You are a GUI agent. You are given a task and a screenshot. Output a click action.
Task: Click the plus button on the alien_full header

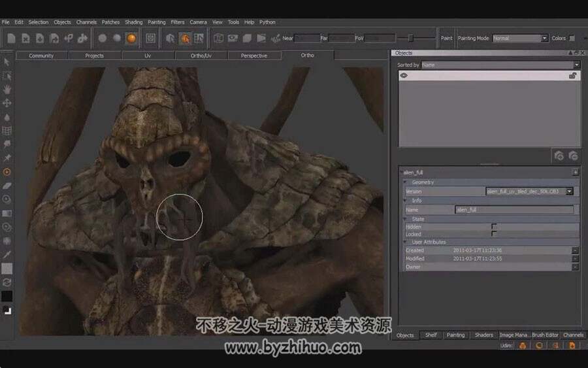tap(575, 172)
